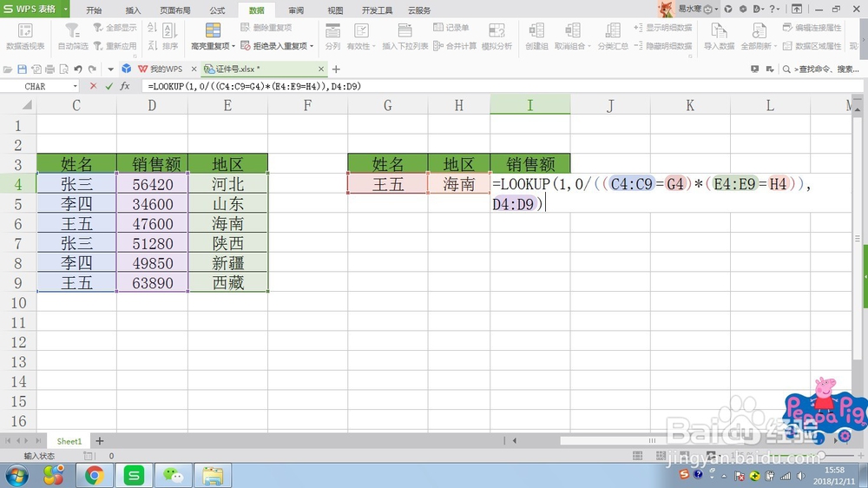Select the Sheet1 worksheet tab
The height and width of the screenshot is (488, 868).
click(x=69, y=441)
